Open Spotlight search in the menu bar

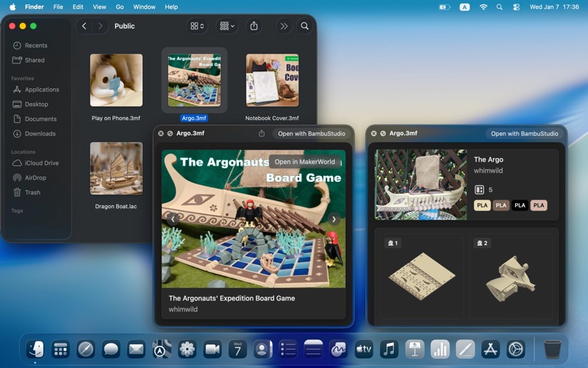(499, 7)
